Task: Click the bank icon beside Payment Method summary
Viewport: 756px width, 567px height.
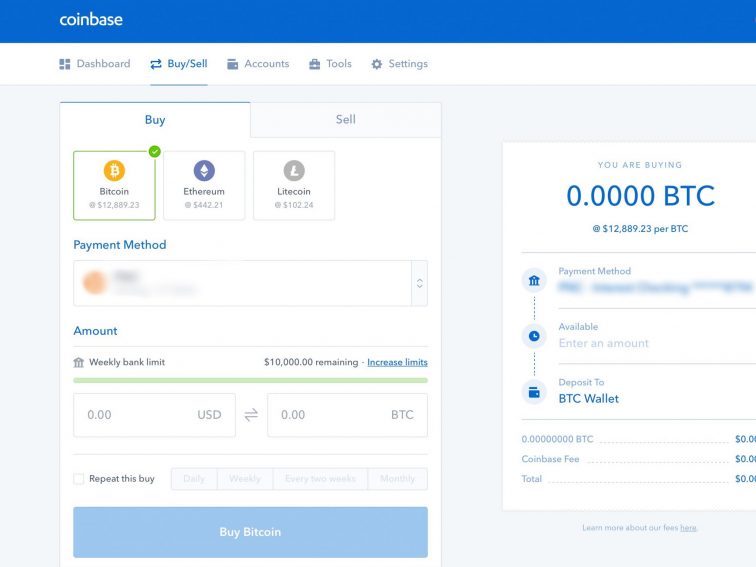Action: pyautogui.click(x=534, y=280)
